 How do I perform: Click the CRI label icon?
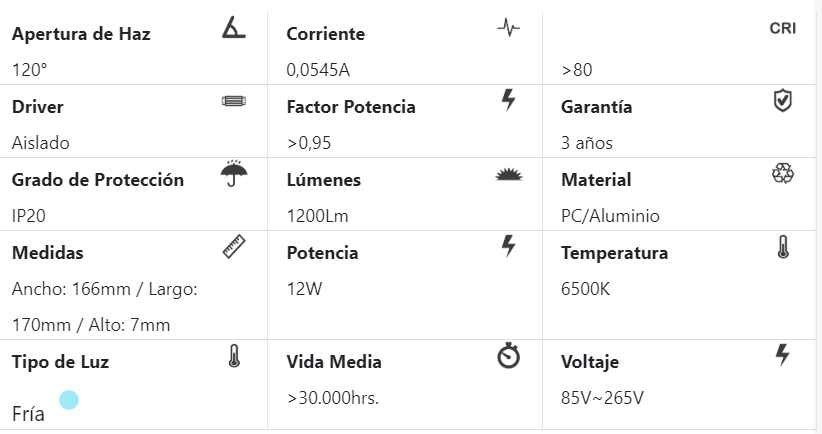pyautogui.click(x=783, y=28)
